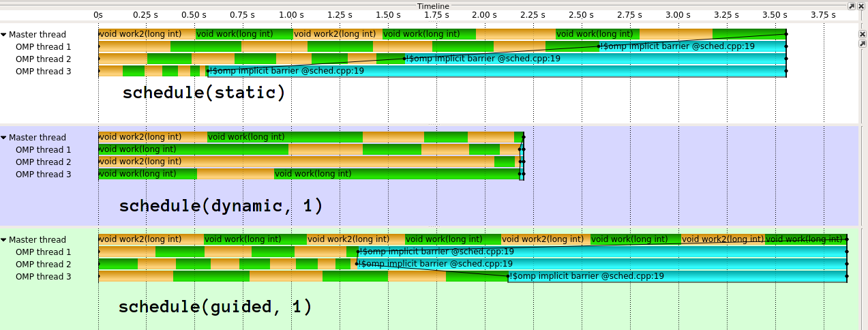The height and width of the screenshot is (330, 868).
Task: Select first work2 block on static Master thread
Action: coord(147,34)
